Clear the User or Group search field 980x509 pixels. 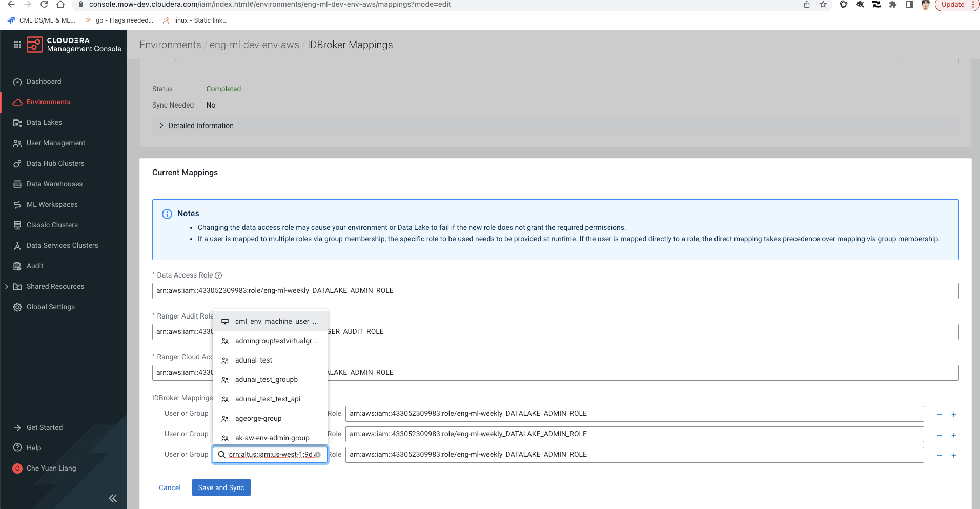pos(318,455)
